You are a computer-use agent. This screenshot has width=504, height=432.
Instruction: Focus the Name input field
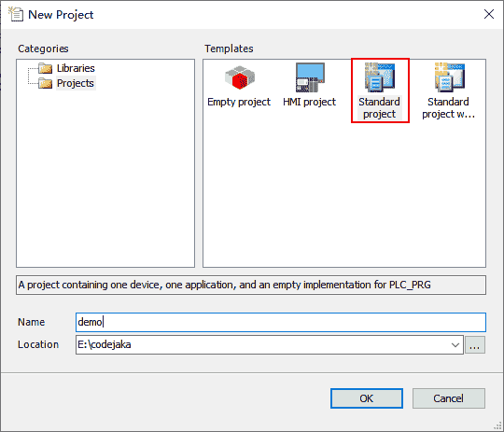click(x=281, y=322)
